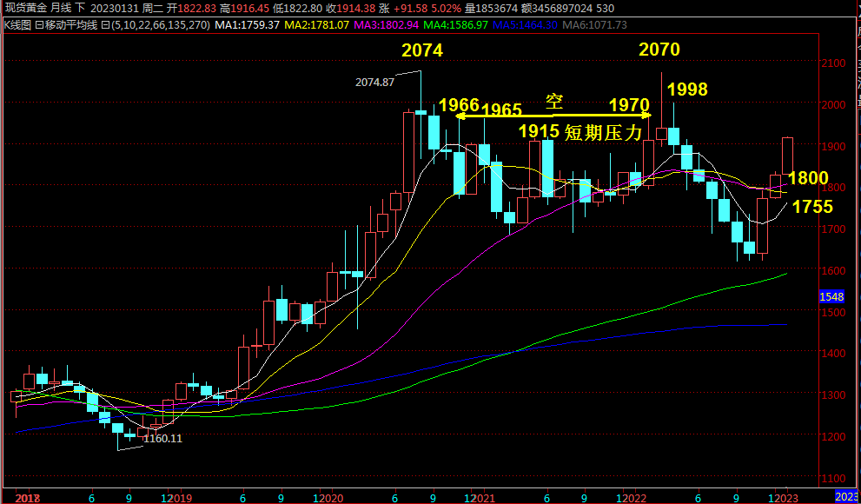
Task: Click 2020 on the time axis
Action: click(332, 497)
